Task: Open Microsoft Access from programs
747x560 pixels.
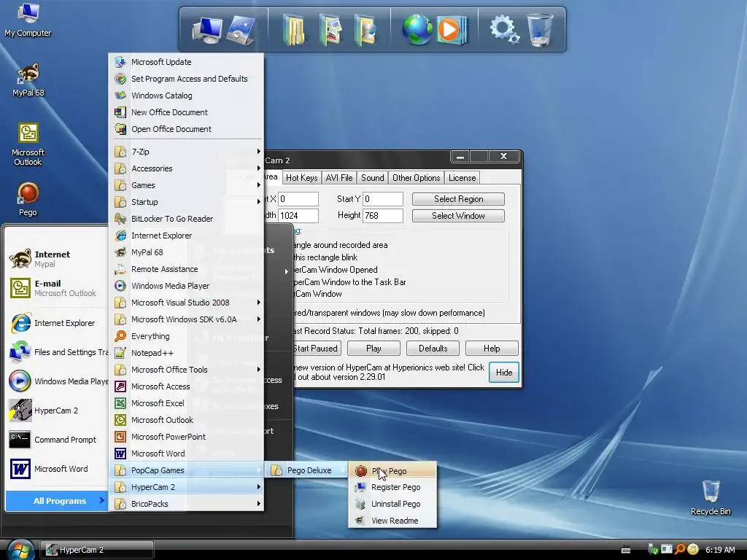Action: (187, 386)
